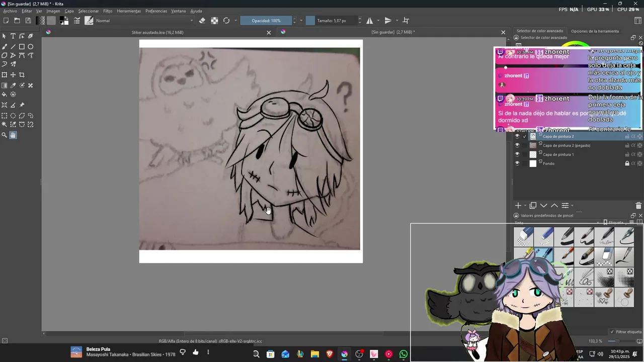Hide Capa de pintura 2 layer

tap(517, 136)
